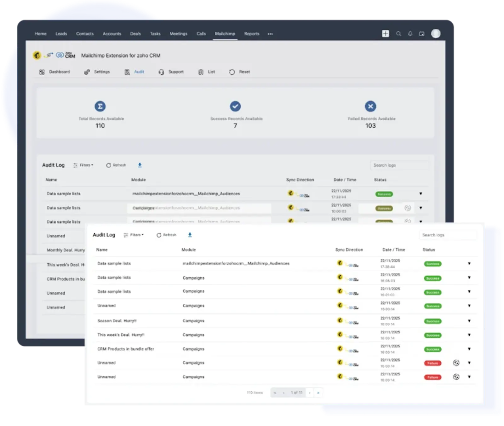Expand This week's Deal. Hurry!! row details
Screen dimensions: 504x426
point(469,335)
